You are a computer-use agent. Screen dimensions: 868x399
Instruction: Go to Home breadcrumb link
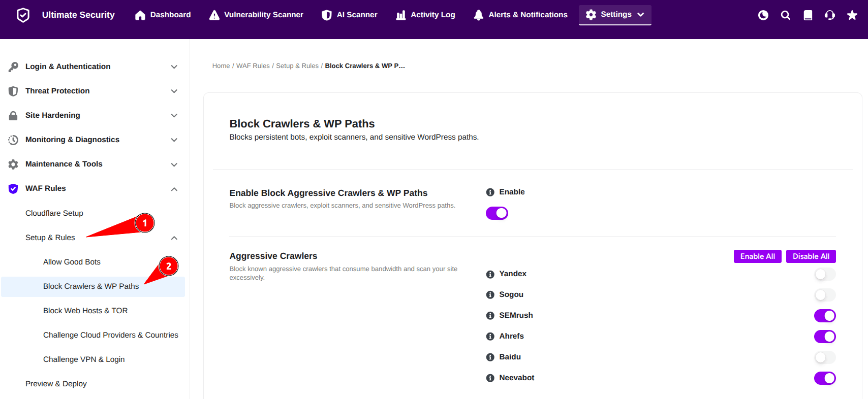tap(221, 66)
